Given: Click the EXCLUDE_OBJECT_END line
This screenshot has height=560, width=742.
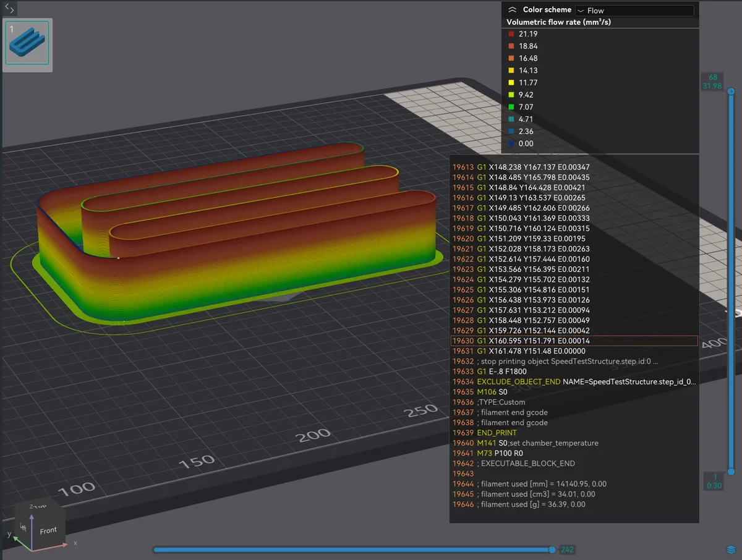Looking at the screenshot, I should 574,381.
